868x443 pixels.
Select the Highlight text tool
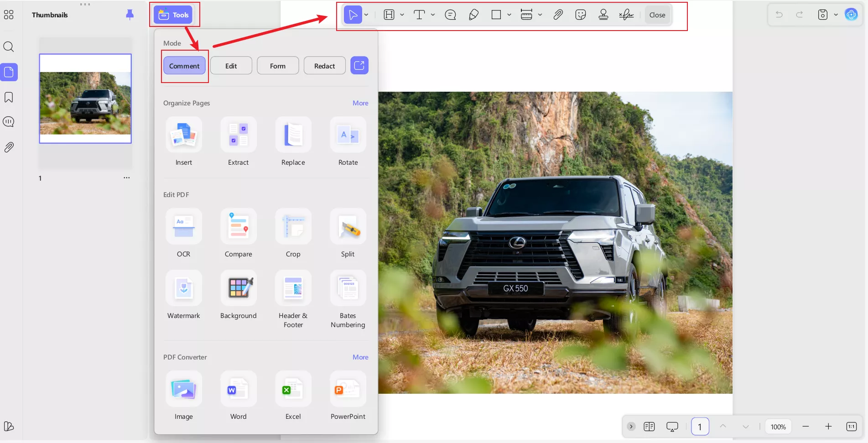tap(389, 15)
